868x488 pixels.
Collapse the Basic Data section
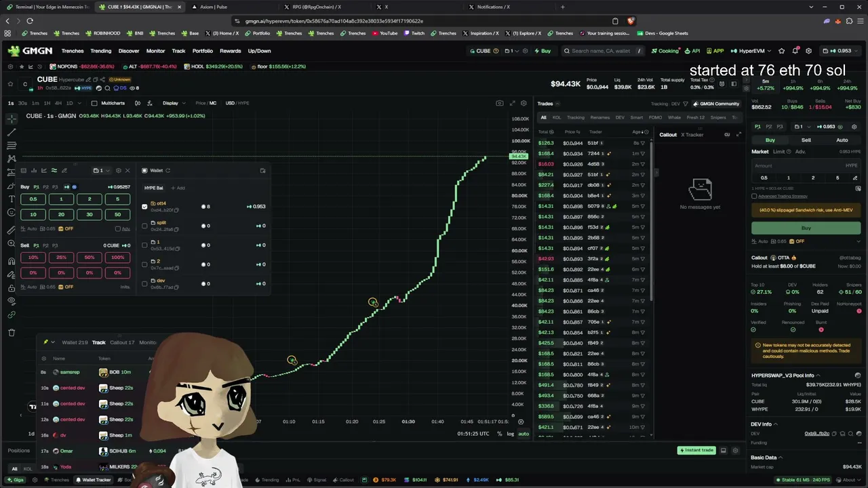[781, 457]
